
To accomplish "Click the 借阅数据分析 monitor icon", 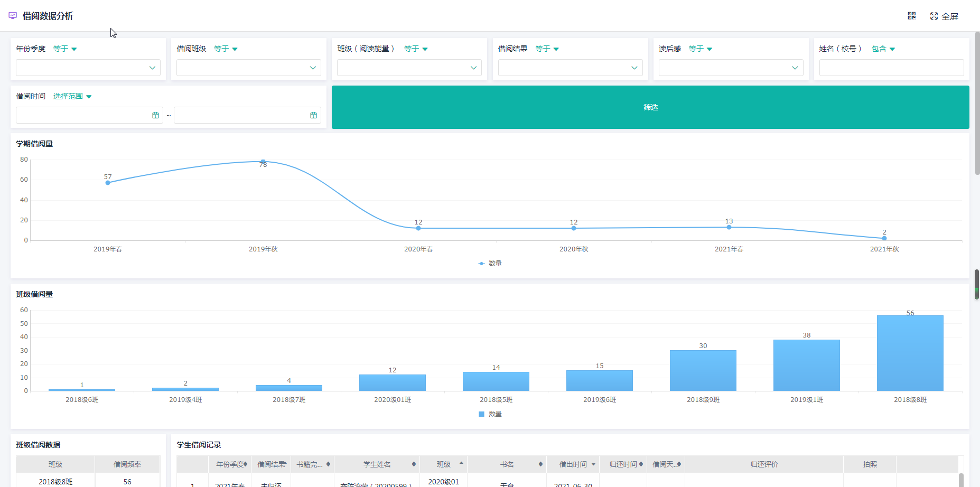I will point(13,16).
